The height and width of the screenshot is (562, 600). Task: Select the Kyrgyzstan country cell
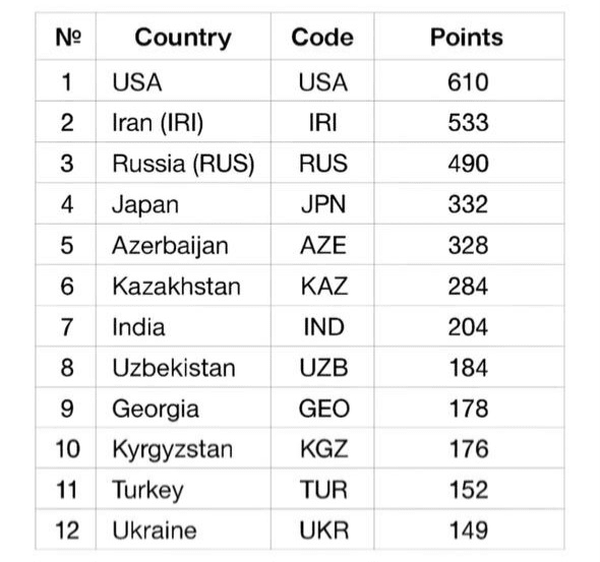172,449
